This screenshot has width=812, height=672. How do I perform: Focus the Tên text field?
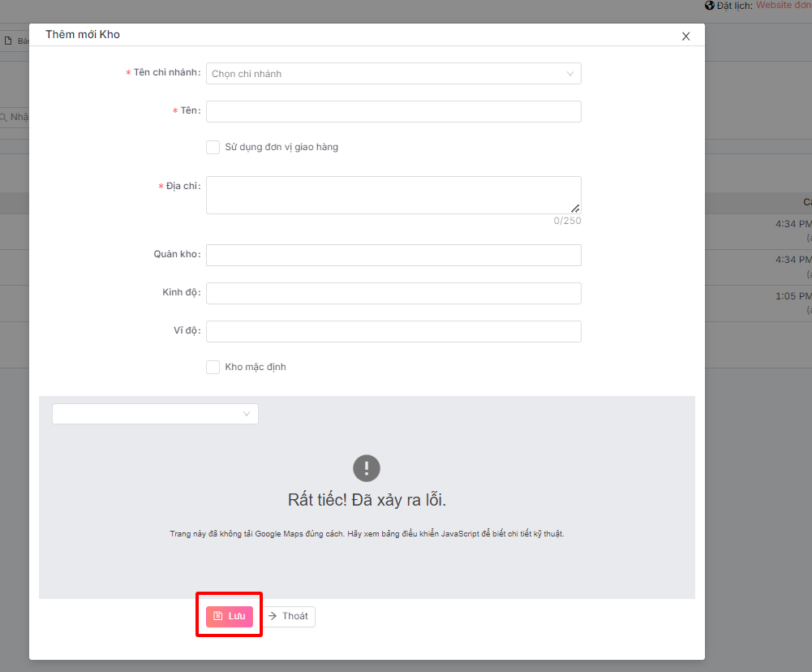coord(393,111)
